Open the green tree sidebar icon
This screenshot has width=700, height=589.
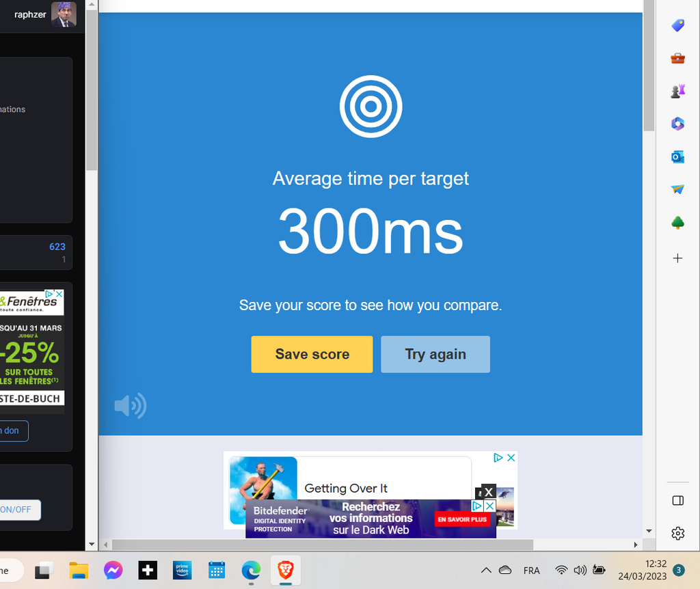tap(677, 223)
